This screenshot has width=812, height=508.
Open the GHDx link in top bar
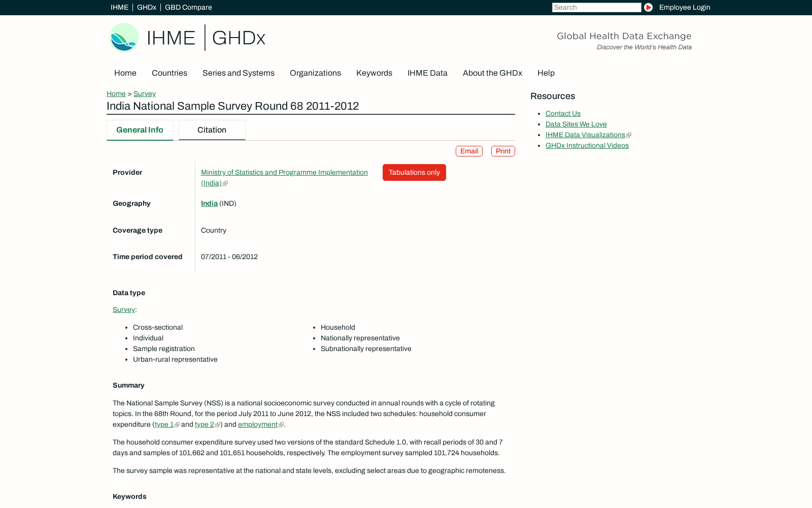tap(147, 7)
